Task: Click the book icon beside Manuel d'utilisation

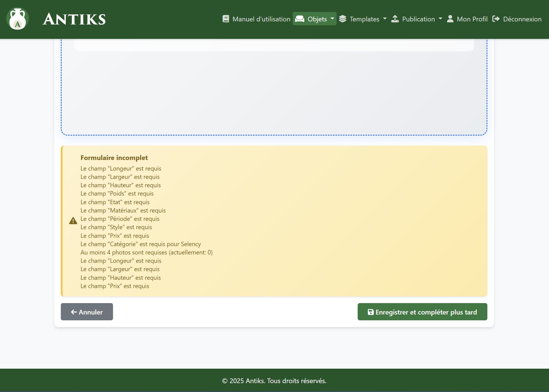Action: 226,19
